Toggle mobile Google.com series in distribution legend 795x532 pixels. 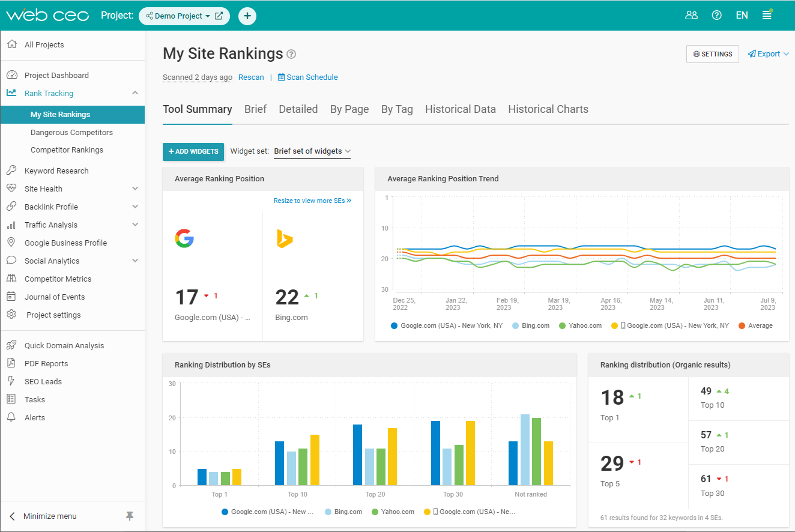(x=470, y=512)
